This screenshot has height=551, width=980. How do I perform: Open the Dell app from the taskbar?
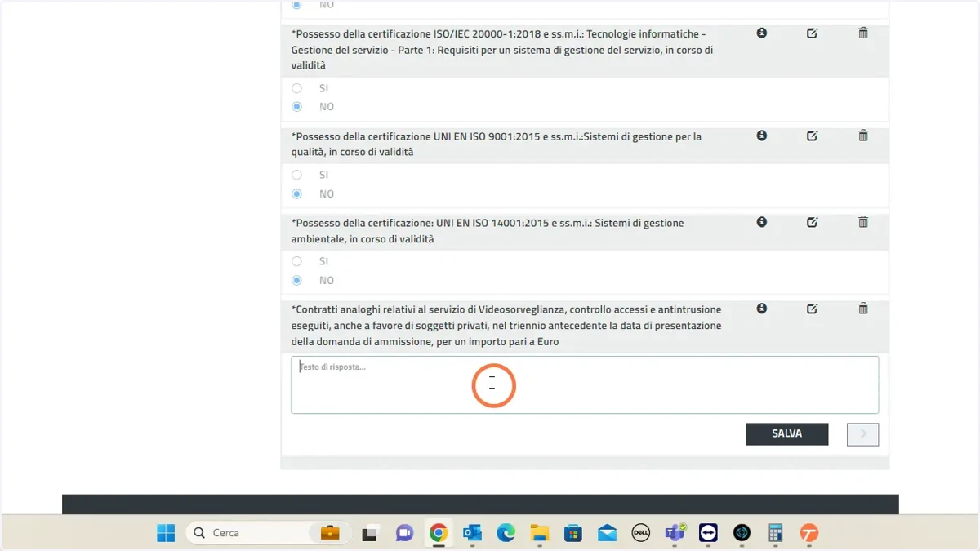coord(641,533)
